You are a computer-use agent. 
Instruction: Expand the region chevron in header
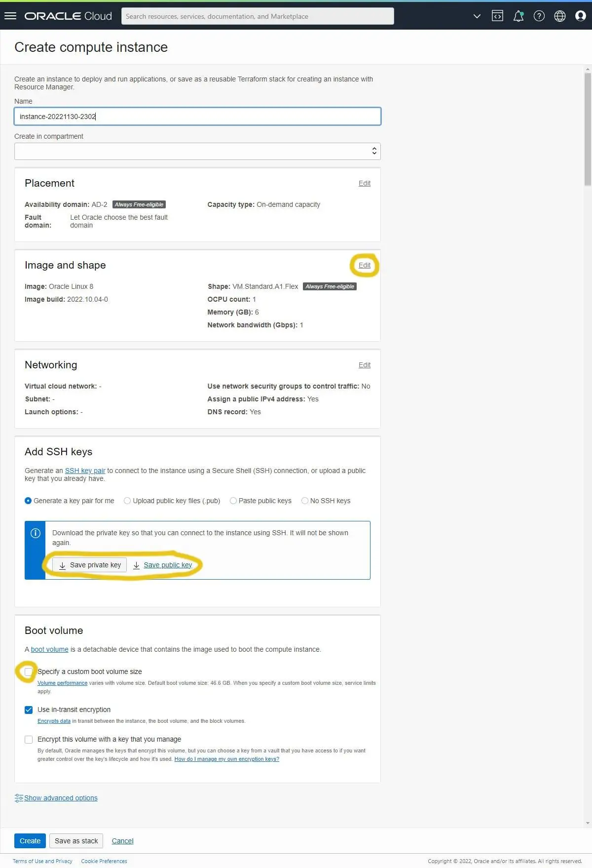point(477,16)
